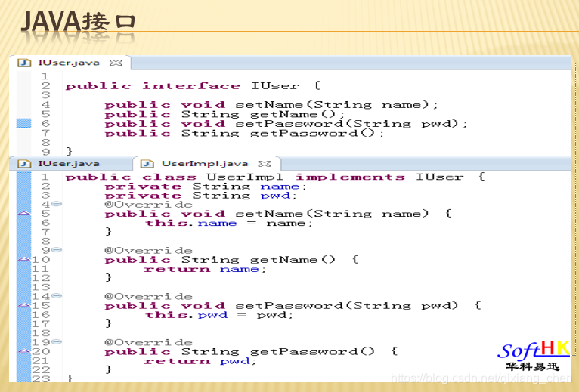The width and height of the screenshot is (579, 392).
Task: Close the IUser.java tab in top editor
Action: tap(116, 63)
